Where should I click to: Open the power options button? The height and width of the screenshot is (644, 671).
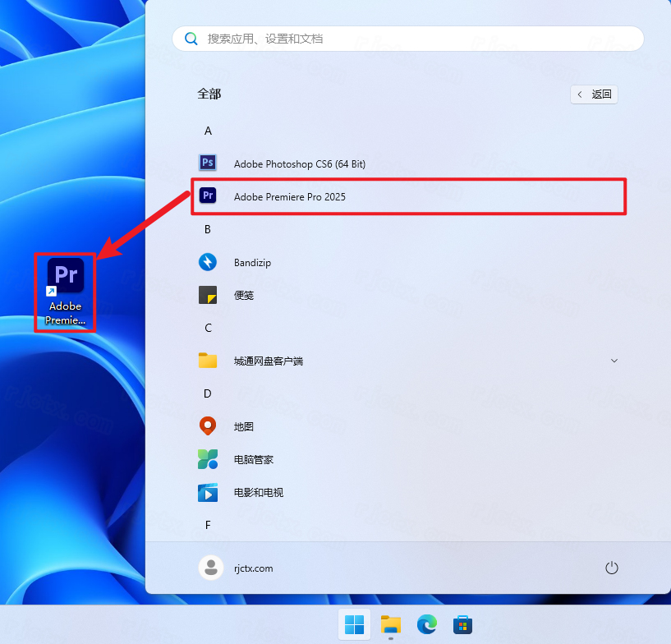pos(611,568)
